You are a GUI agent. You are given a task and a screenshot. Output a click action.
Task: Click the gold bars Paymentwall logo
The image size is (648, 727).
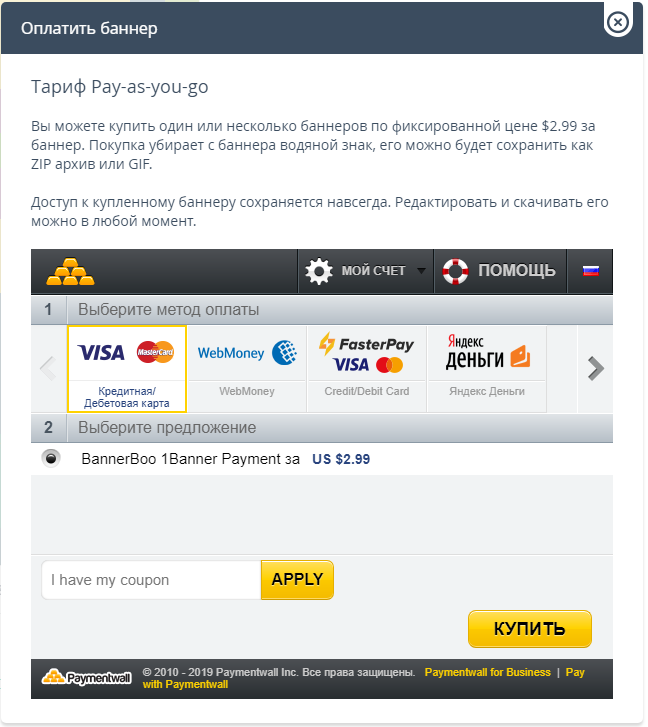[x=70, y=271]
